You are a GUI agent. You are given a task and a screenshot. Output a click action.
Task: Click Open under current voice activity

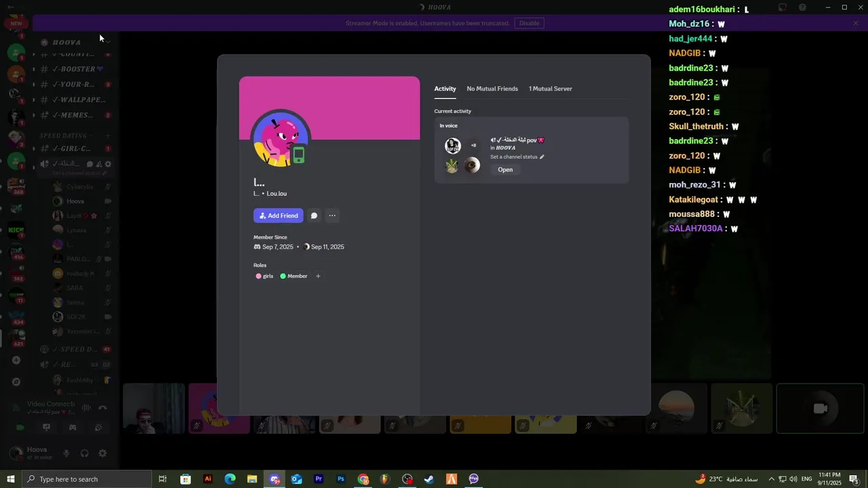point(505,169)
